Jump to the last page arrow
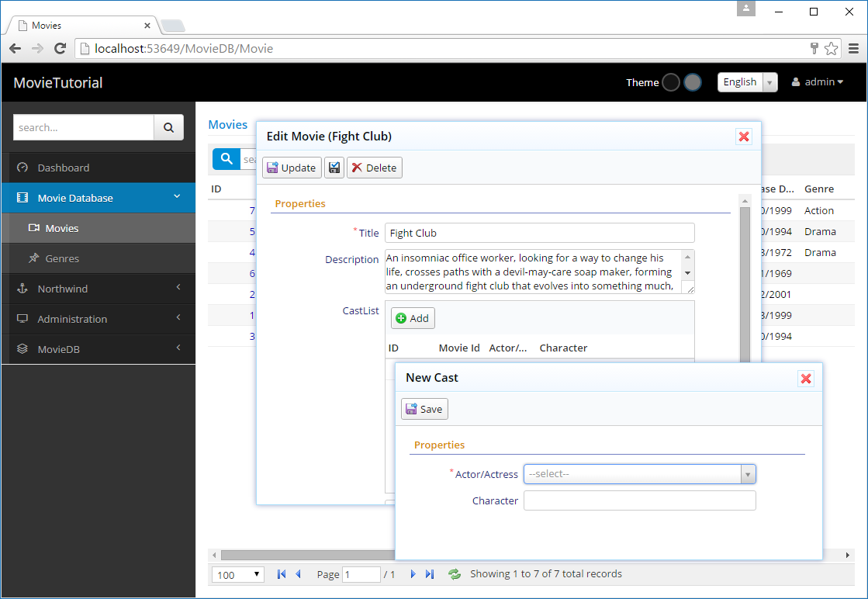The width and height of the screenshot is (868, 599). [430, 574]
